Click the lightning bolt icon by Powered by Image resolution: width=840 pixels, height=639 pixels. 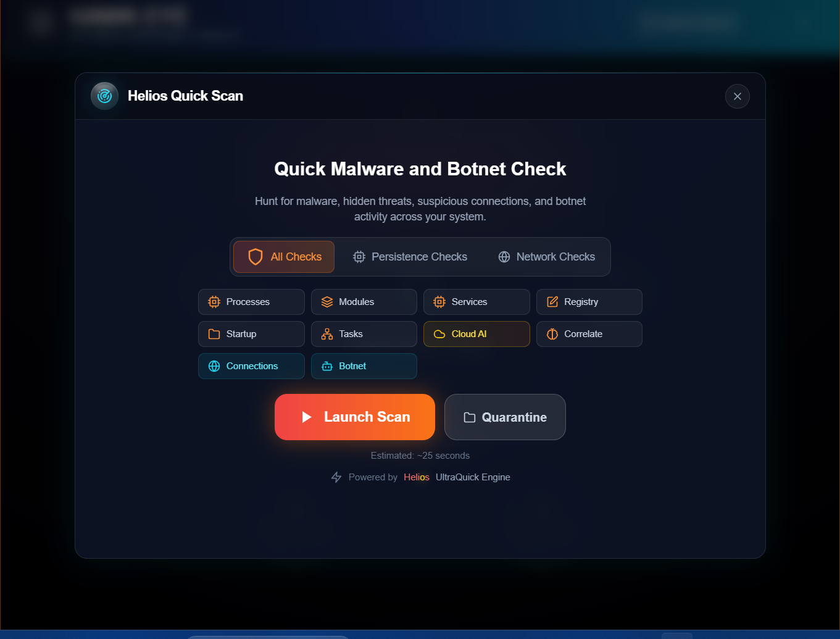click(336, 477)
